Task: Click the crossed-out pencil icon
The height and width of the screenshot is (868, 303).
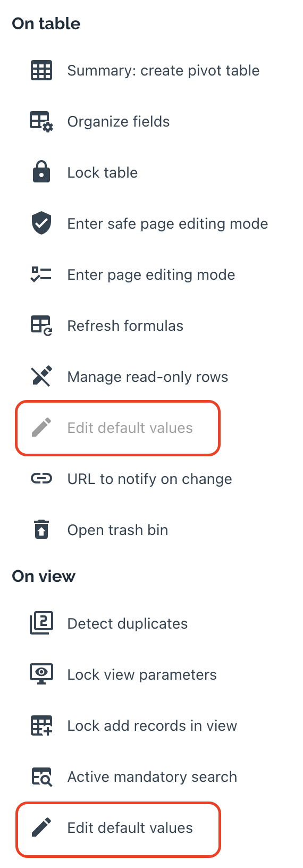Action: pos(41,377)
